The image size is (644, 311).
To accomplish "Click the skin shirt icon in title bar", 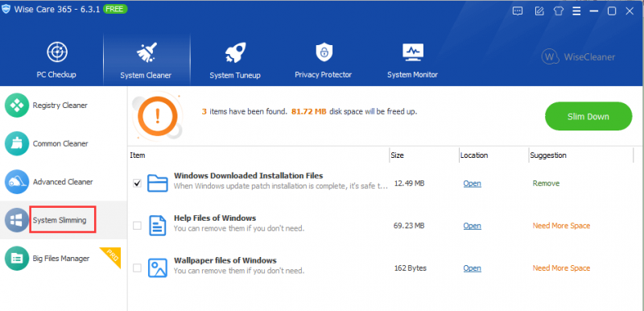I will [x=558, y=11].
